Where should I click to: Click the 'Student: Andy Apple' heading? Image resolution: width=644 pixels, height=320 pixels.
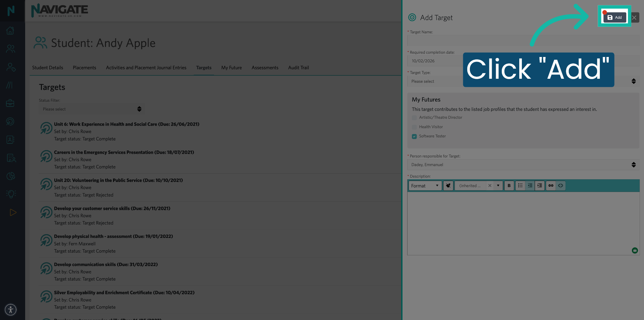click(103, 43)
